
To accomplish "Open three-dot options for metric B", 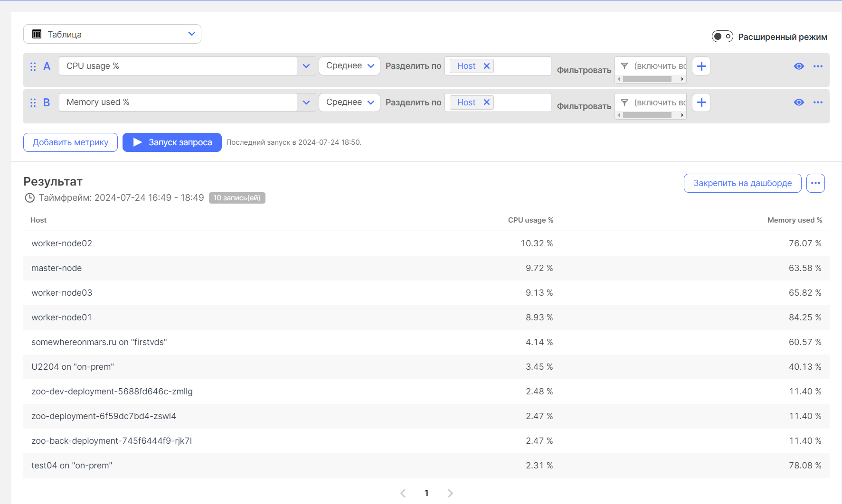I will 817,103.
